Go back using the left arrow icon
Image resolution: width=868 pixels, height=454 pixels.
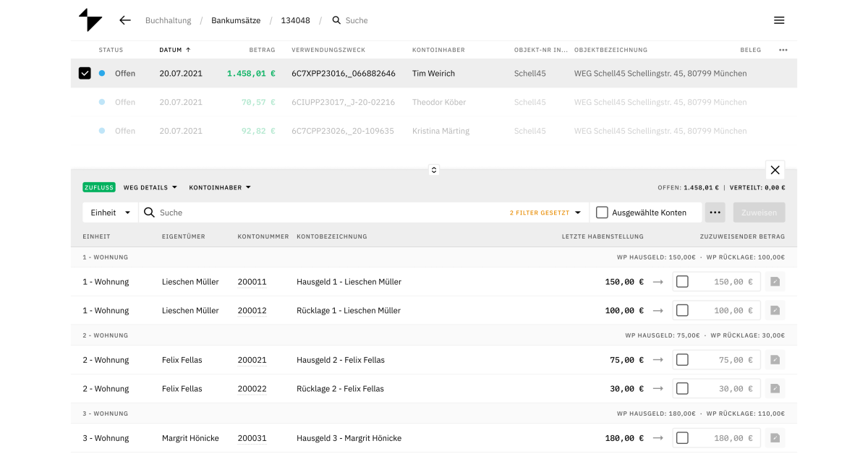pyautogui.click(x=125, y=20)
